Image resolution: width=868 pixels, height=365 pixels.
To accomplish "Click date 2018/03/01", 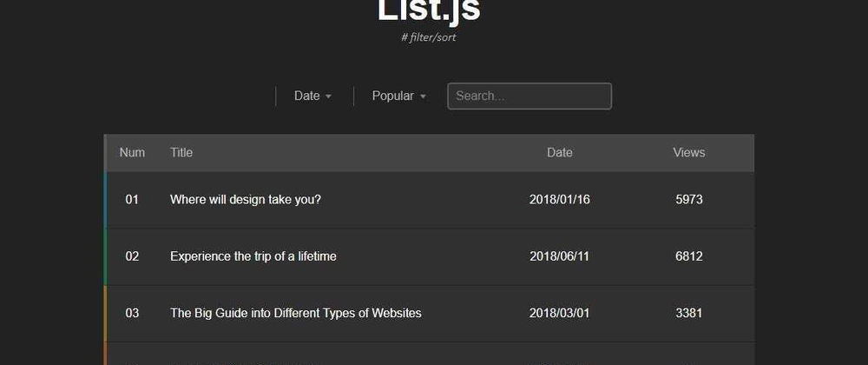I will (559, 314).
